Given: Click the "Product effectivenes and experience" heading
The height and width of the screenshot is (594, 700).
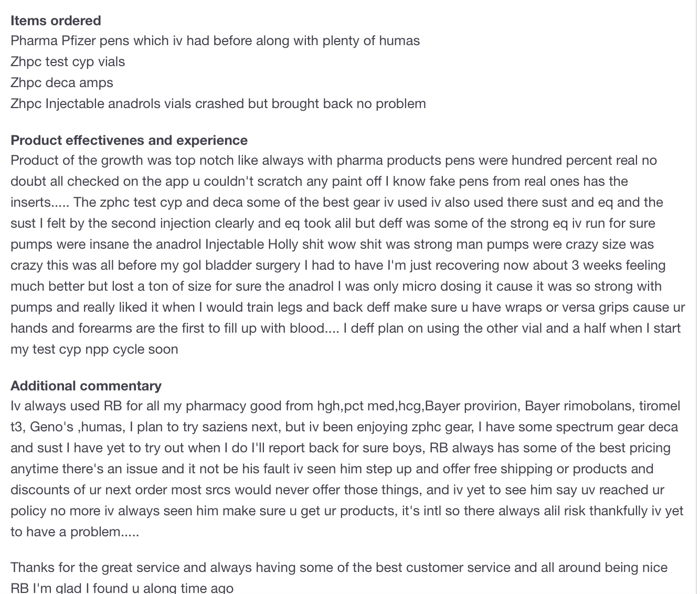Looking at the screenshot, I should pyautogui.click(x=129, y=140).
